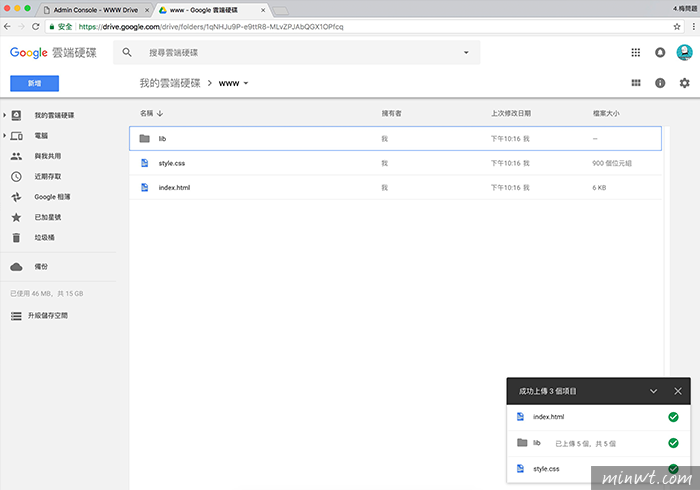Click lib upload success checkmark
Screen dimensions: 700x490
[673, 443]
